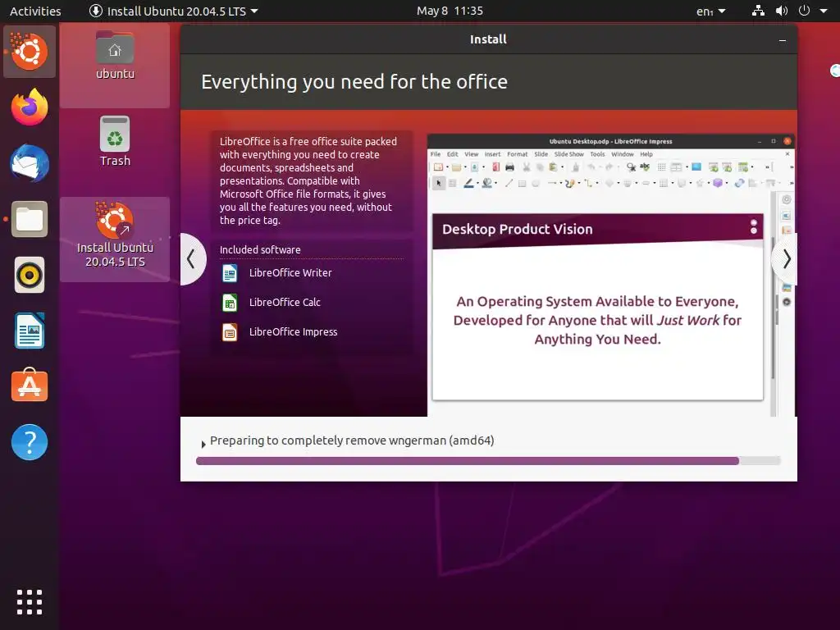Screen dimensions: 840x630
Task: Click the Ubuntu installer icon in dock
Action: (x=30, y=52)
